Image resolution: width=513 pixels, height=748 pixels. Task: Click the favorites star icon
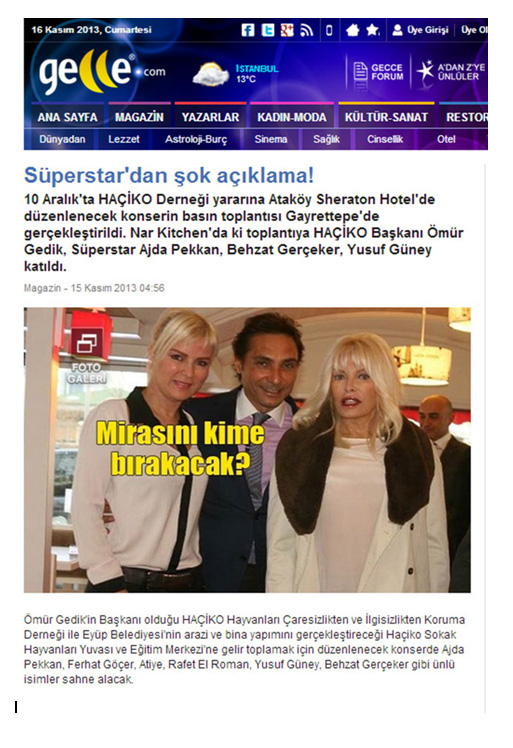point(373,30)
